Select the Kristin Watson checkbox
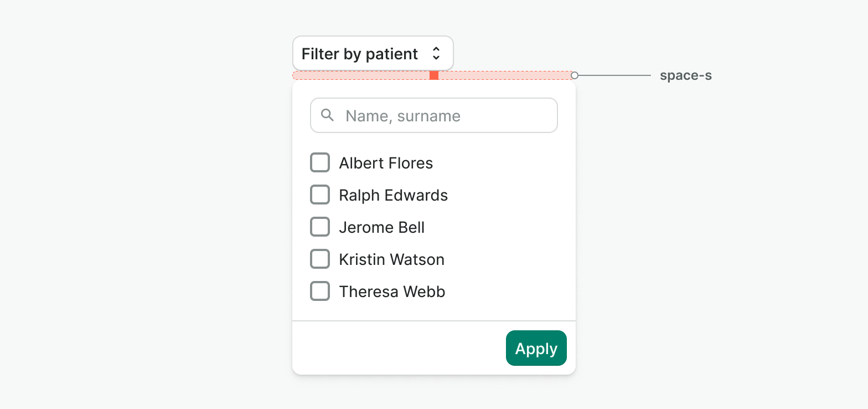868x409 pixels. pos(320,259)
